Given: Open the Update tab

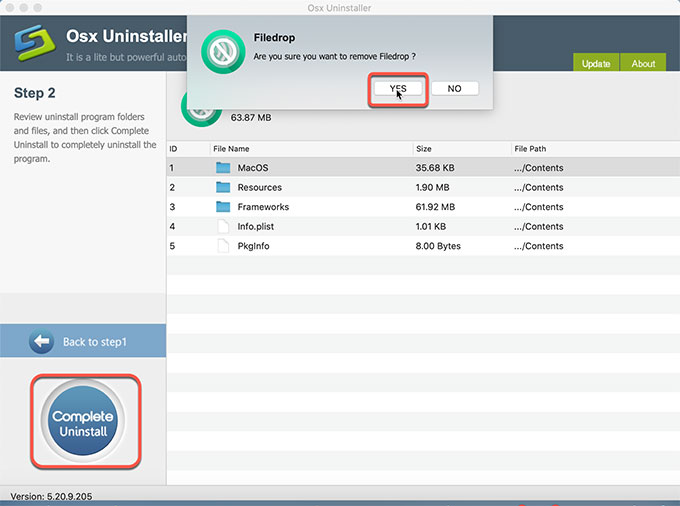Looking at the screenshot, I should (596, 62).
